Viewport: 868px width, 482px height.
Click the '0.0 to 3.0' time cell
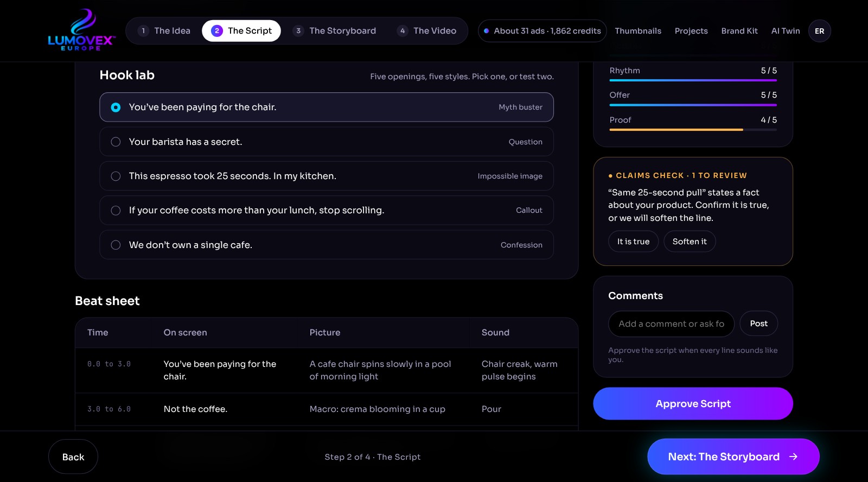click(109, 364)
